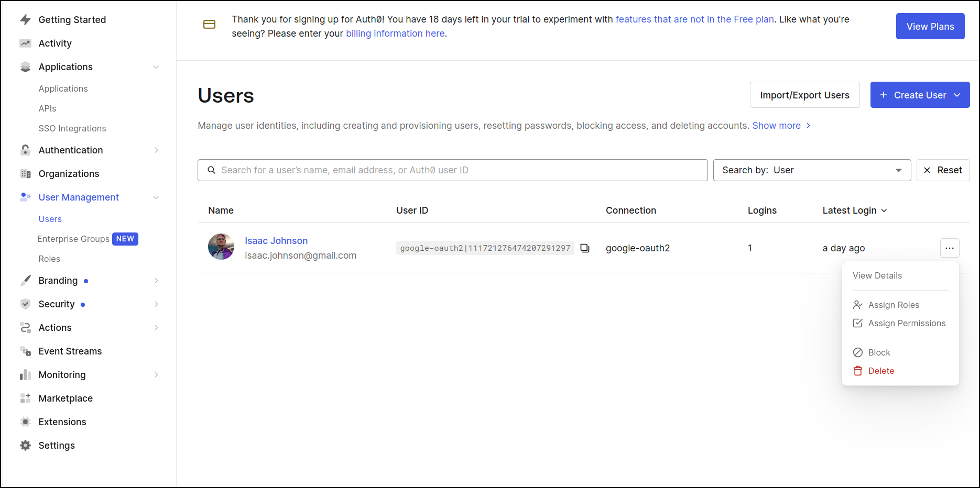Select View Details from the context menu
Screen dimensions: 980x488
point(877,275)
